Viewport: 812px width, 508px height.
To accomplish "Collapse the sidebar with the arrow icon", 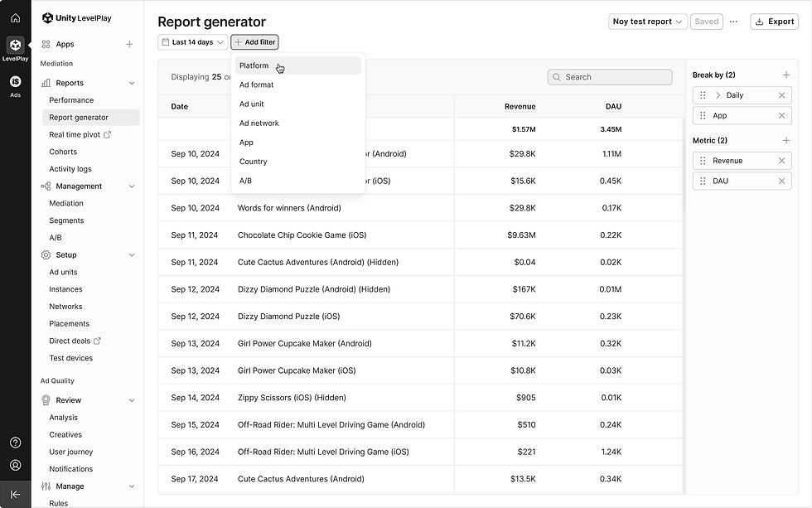I will coord(16,495).
